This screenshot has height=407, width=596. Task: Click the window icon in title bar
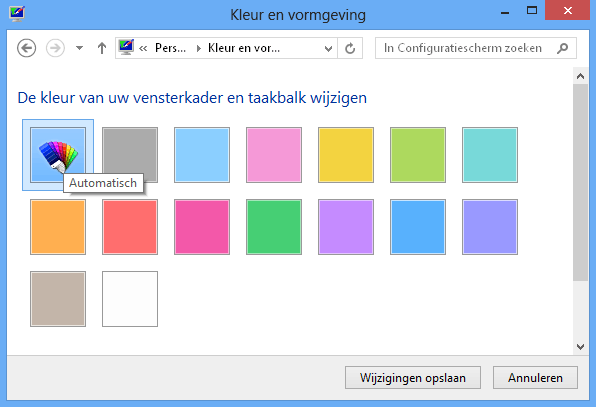(x=17, y=14)
